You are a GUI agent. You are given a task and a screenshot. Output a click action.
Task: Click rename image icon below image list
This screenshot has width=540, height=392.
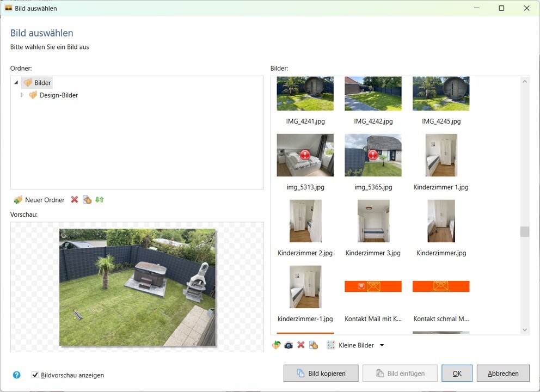point(314,345)
